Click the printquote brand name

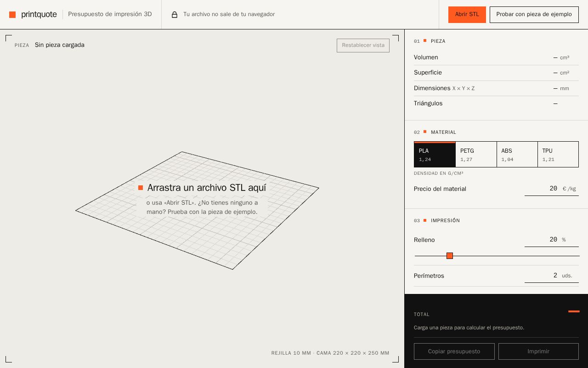coord(39,15)
